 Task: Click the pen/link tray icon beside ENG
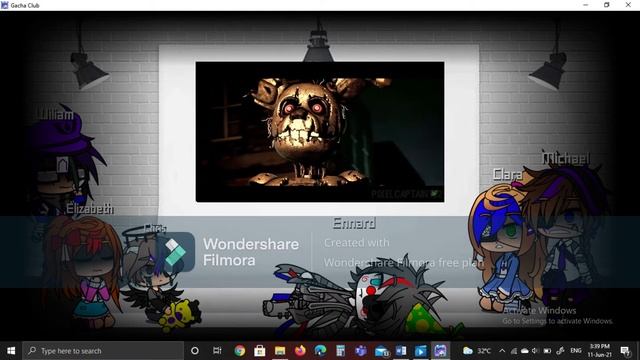[x=560, y=351]
